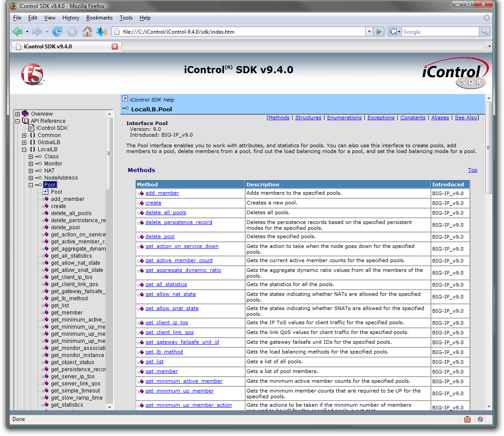Open the Back button history dropdown

pyautogui.click(x=27, y=31)
